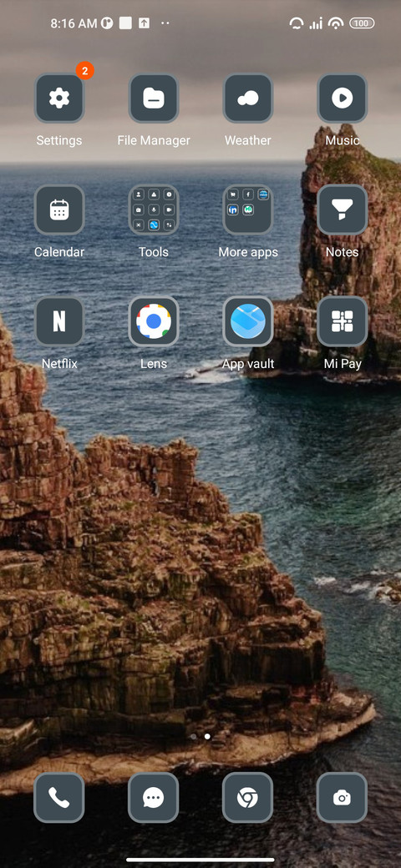Tap the "Netflix" label text

[x=59, y=364]
